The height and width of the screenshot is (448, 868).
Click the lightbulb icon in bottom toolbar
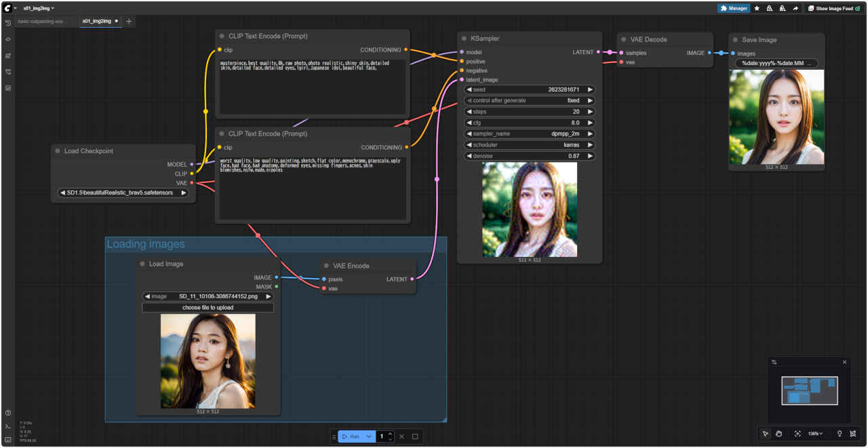839,434
